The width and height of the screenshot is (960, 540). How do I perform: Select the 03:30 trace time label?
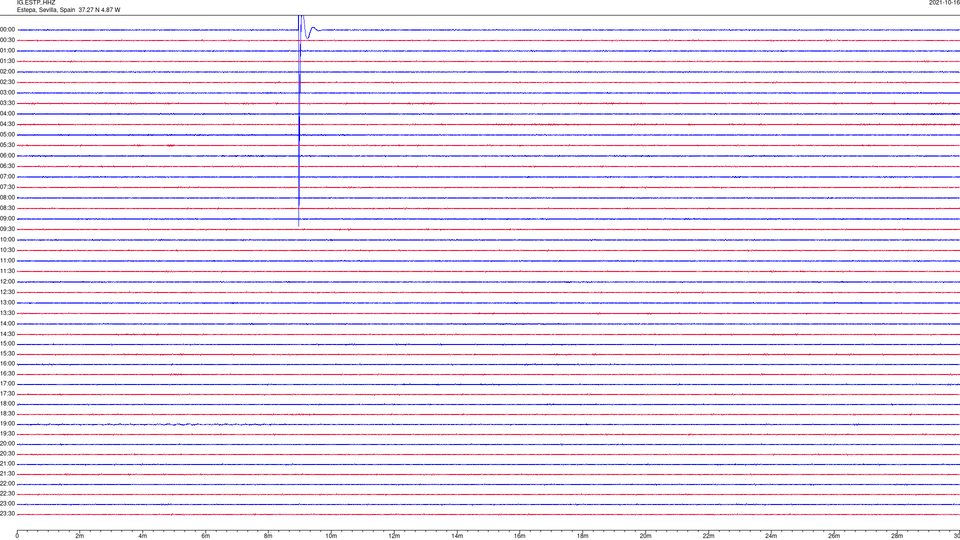[x=7, y=103]
